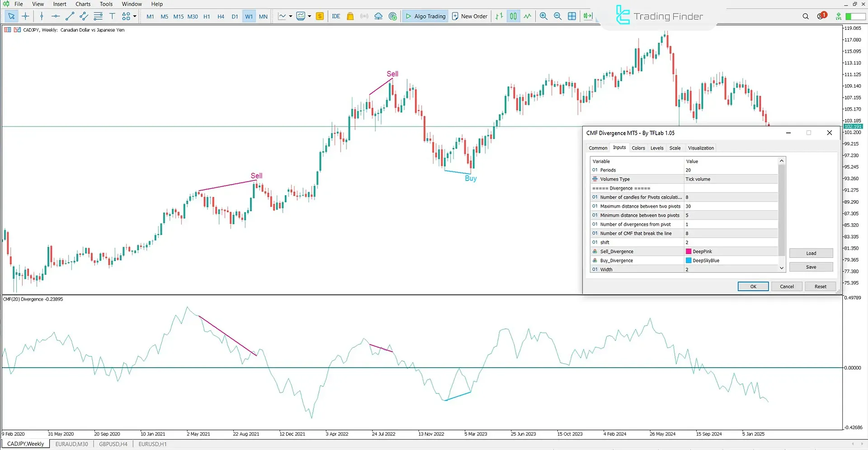Open the Volumes Type value dropdown
Screen dimensions: 868x450
730,179
